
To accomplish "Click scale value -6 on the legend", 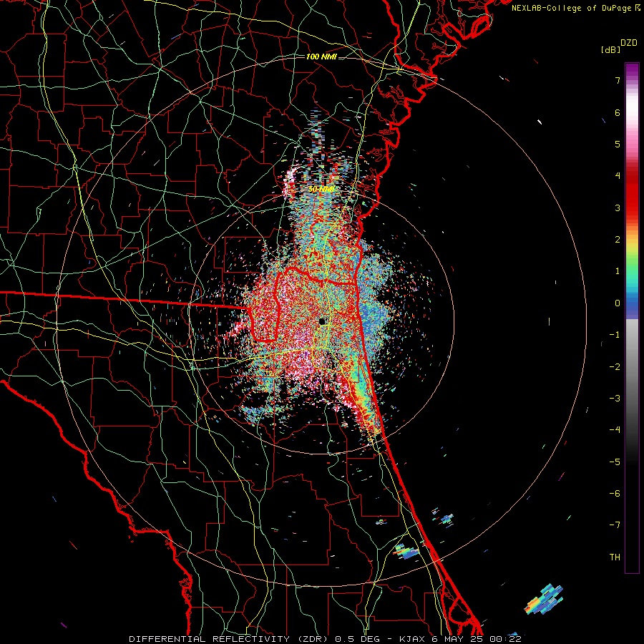I will tap(615, 494).
